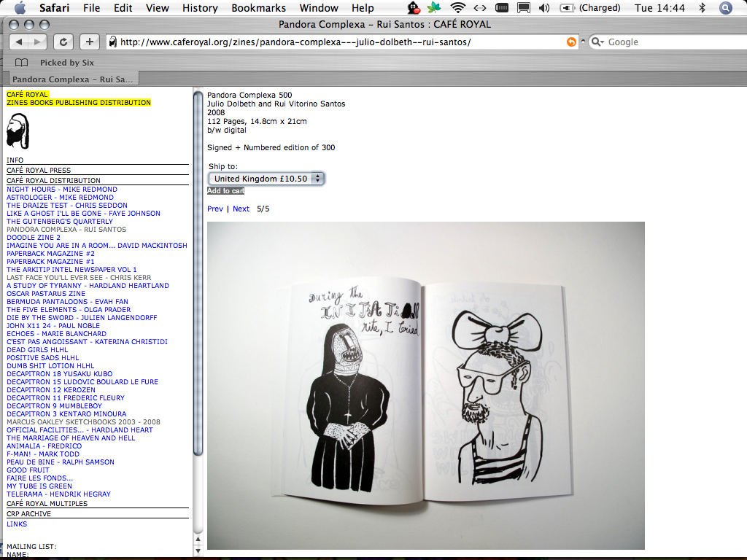Open the History menu

tap(200, 7)
